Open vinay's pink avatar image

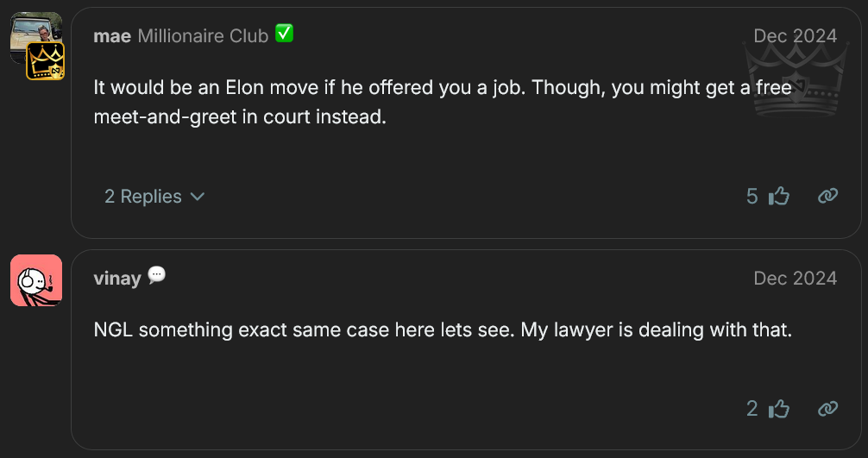coord(36,280)
